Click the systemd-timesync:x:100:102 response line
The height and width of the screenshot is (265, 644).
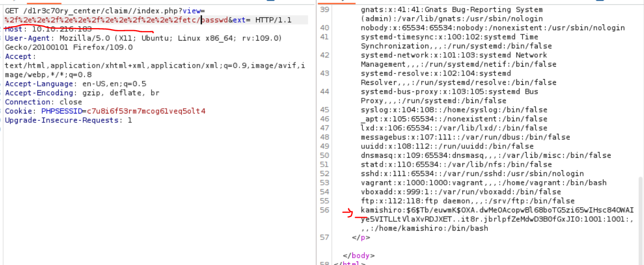pyautogui.click(x=449, y=37)
